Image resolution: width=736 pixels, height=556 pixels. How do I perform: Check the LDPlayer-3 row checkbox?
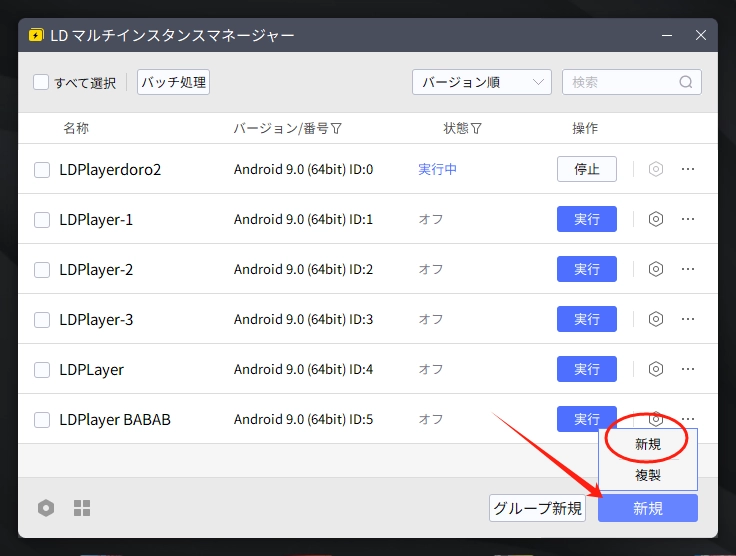(42, 320)
